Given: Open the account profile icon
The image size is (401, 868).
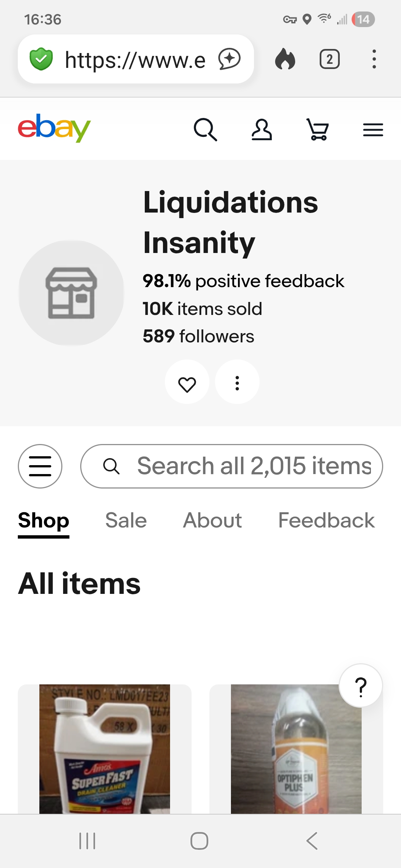Looking at the screenshot, I should (x=262, y=129).
